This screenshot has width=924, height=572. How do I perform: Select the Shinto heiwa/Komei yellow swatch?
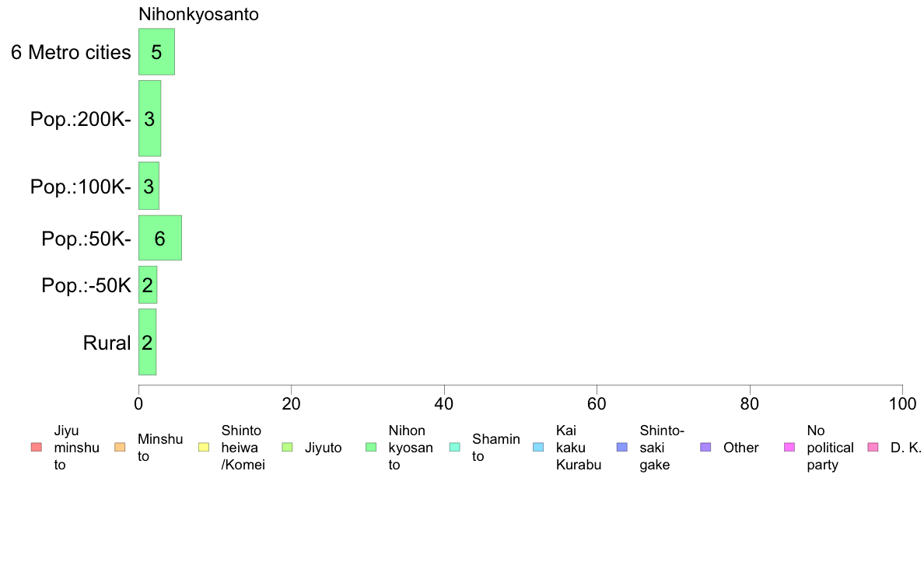(x=204, y=447)
